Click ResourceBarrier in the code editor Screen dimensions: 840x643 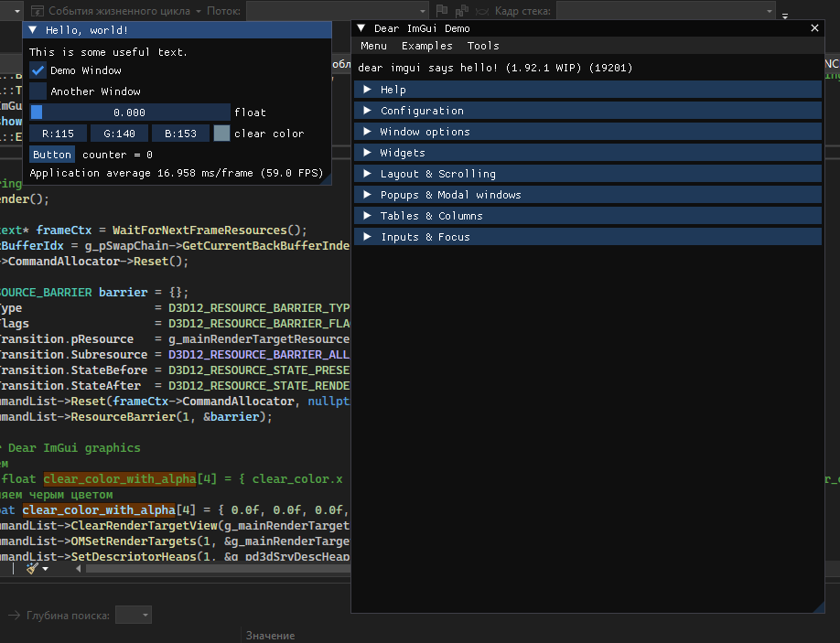pyautogui.click(x=124, y=416)
